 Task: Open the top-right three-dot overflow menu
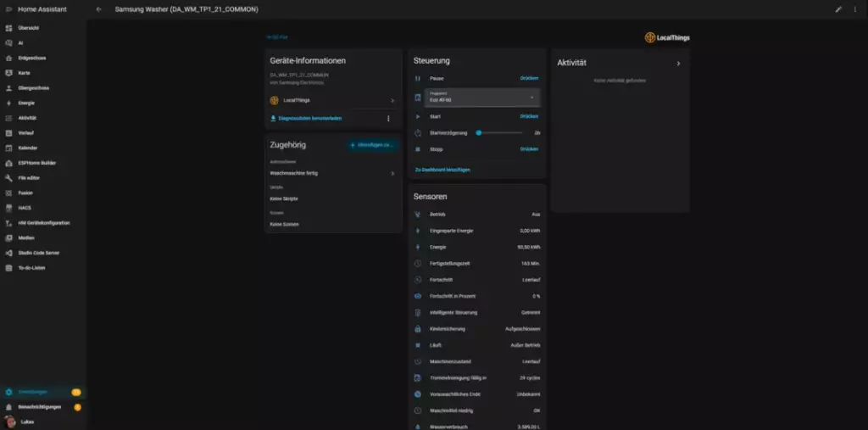point(854,9)
